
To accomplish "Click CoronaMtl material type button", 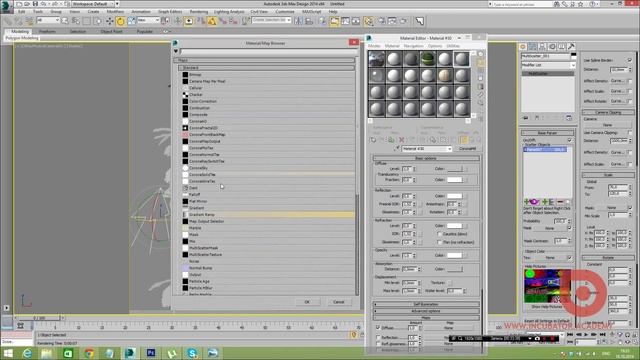I will click(467, 149).
